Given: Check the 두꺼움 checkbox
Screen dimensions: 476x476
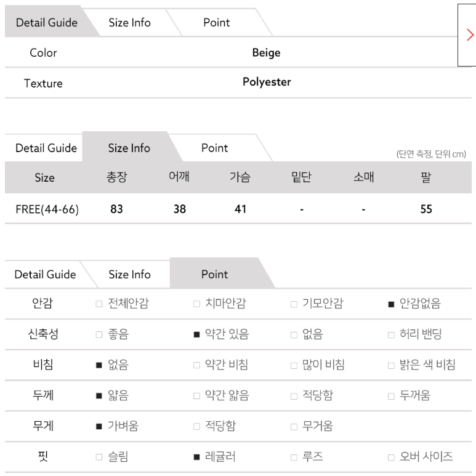Looking at the screenshot, I should (391, 396).
